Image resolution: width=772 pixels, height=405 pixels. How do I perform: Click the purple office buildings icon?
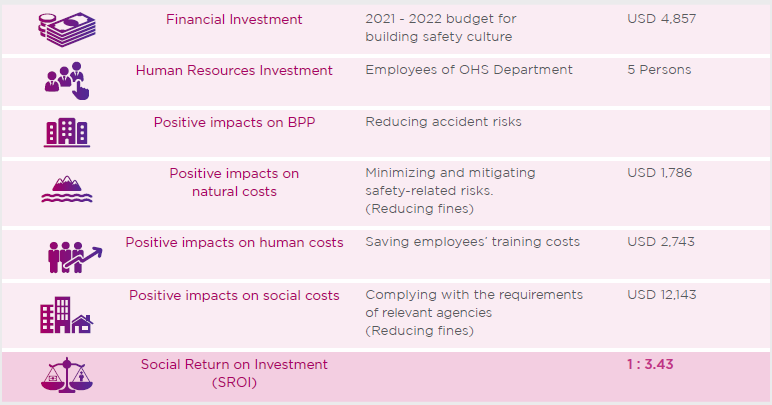pyautogui.click(x=67, y=132)
